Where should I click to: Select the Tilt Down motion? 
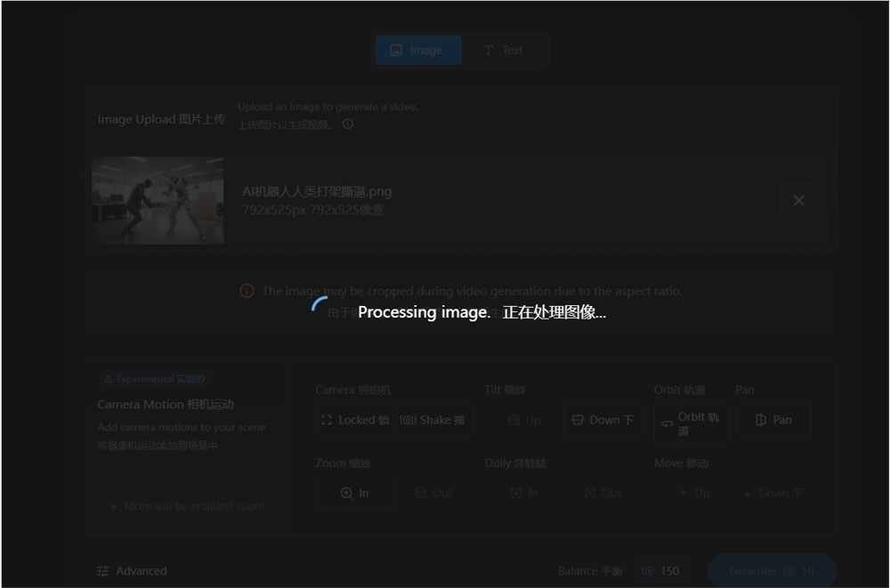click(602, 419)
